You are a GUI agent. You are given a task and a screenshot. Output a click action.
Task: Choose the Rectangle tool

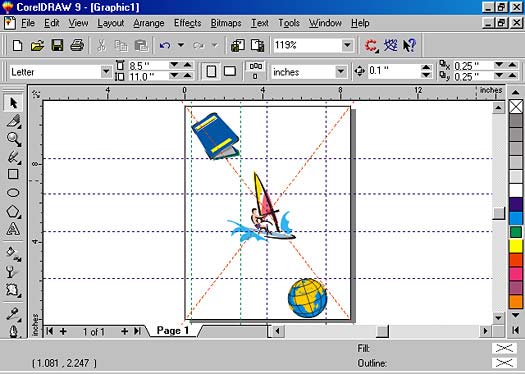[x=13, y=174]
